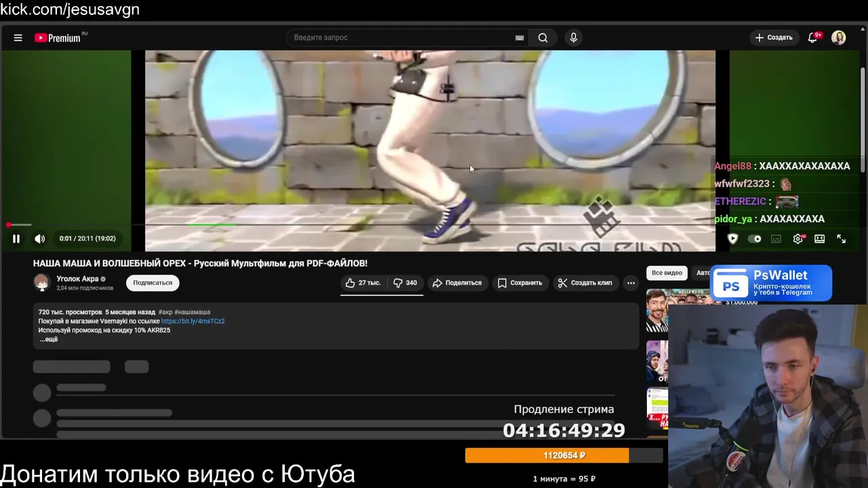Like the video with 27 тыс.
The width and height of the screenshot is (868, 488).
point(363,283)
